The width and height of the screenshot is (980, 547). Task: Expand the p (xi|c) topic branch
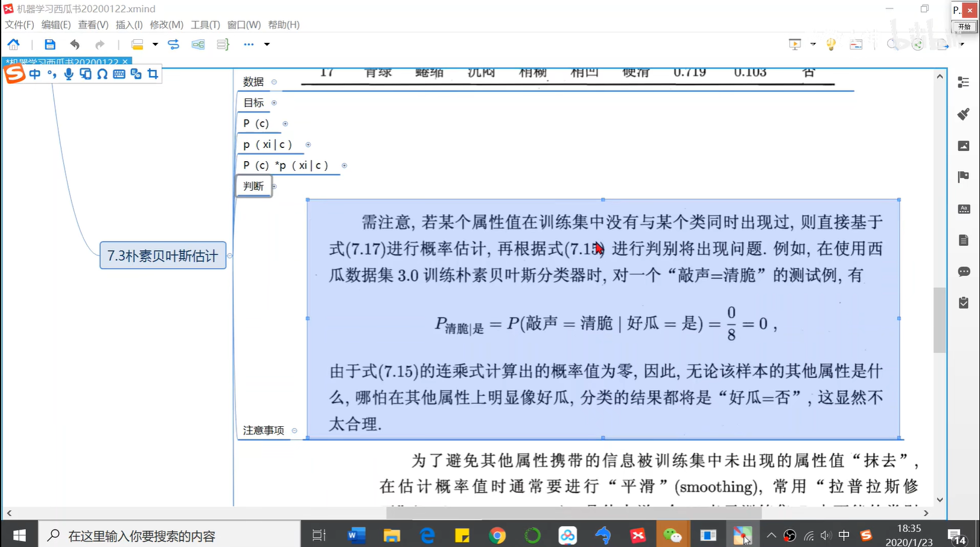pyautogui.click(x=308, y=145)
